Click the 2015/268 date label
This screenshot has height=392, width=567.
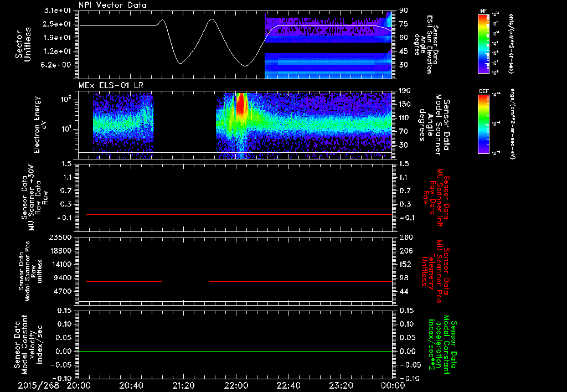(38, 385)
